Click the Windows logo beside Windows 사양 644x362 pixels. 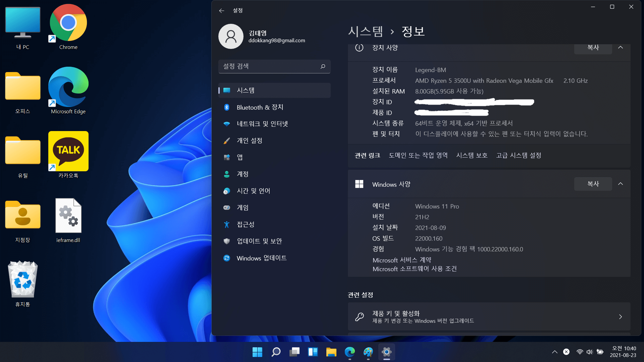click(x=359, y=184)
